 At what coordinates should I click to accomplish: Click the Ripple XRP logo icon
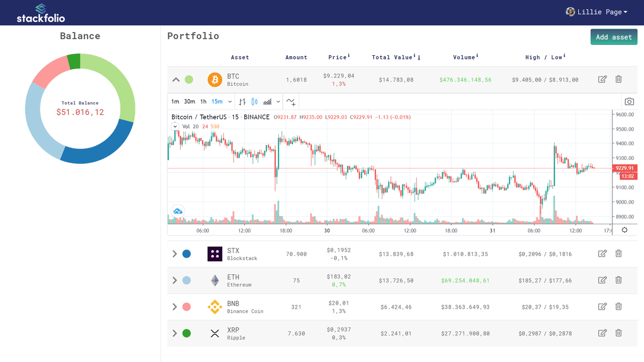tap(215, 333)
